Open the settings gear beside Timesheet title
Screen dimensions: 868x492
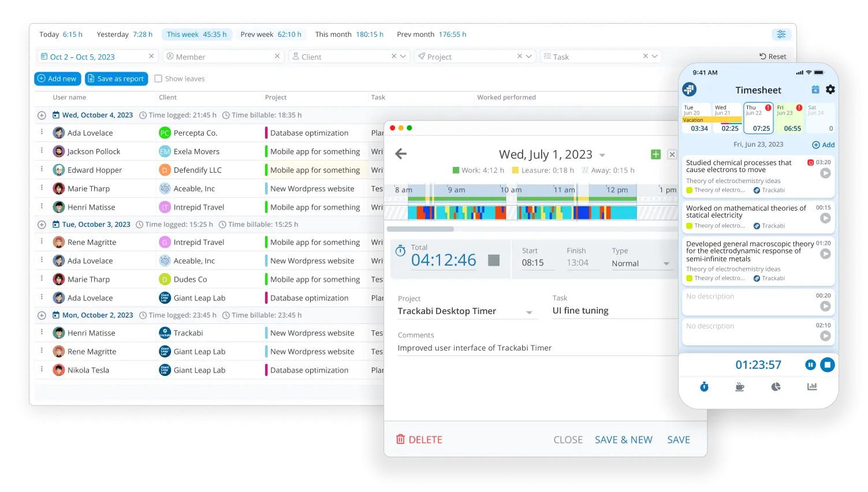[x=830, y=90]
